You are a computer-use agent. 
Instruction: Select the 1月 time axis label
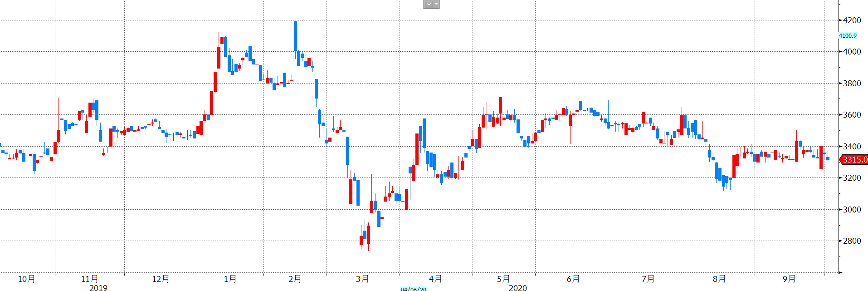pyautogui.click(x=230, y=279)
